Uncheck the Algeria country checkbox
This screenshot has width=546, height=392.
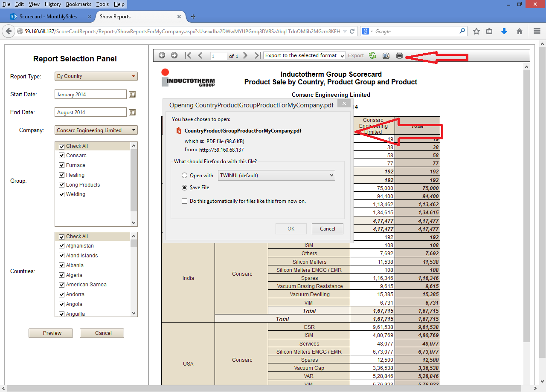[62, 275]
